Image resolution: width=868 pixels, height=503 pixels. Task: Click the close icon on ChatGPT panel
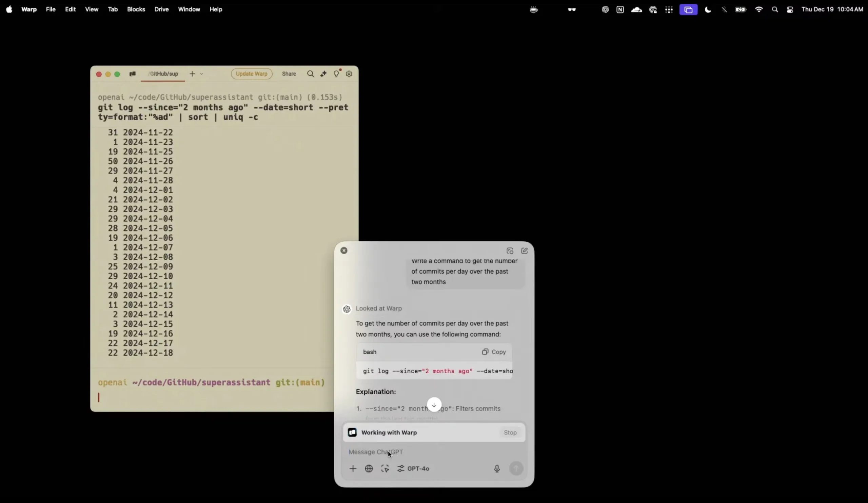[344, 250]
